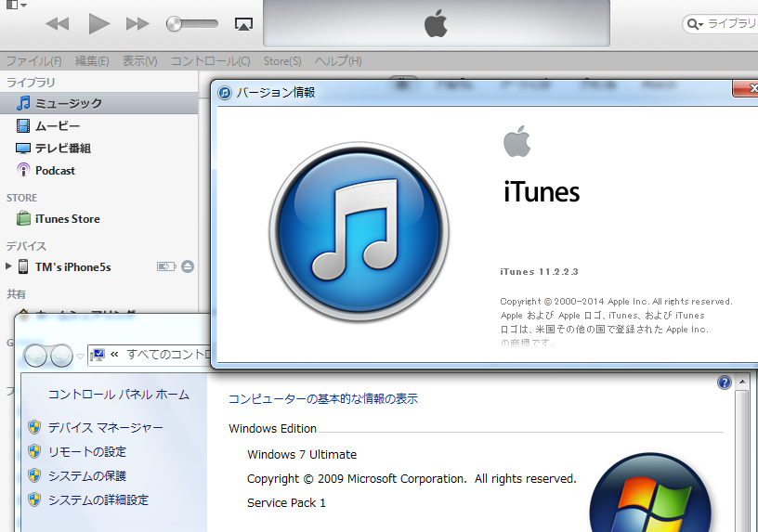Open the mini player window menu icon
Screen dimensions: 758x532
16,5
